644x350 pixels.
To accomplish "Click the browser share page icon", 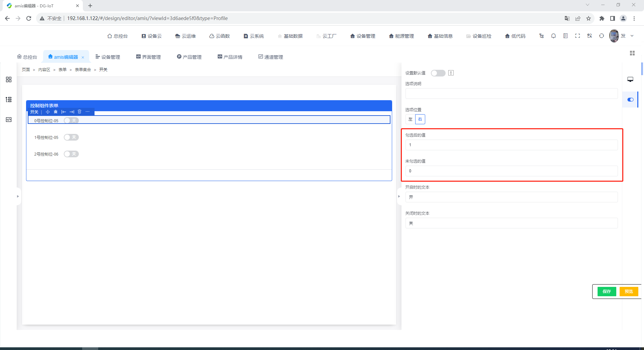I will (578, 18).
